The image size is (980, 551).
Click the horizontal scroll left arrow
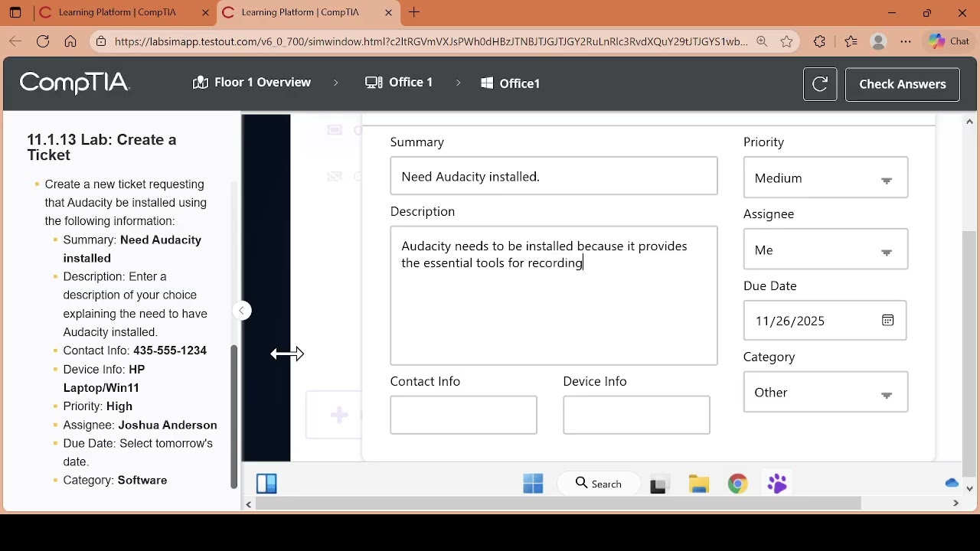(x=249, y=504)
